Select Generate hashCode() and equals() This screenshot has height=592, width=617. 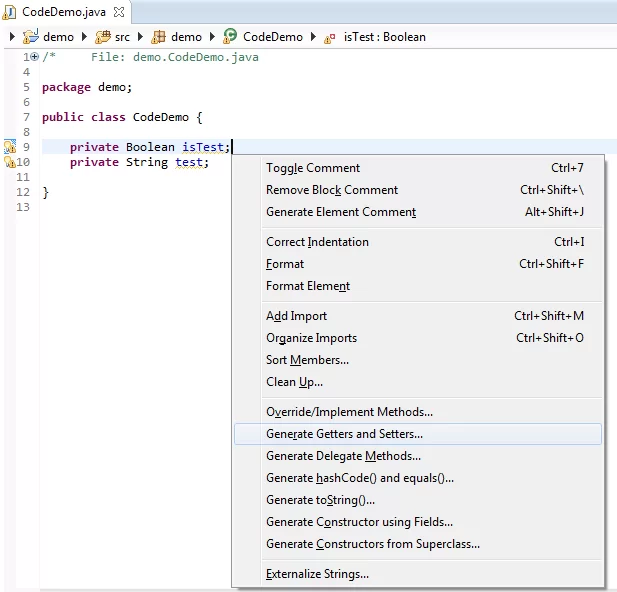coord(417,478)
